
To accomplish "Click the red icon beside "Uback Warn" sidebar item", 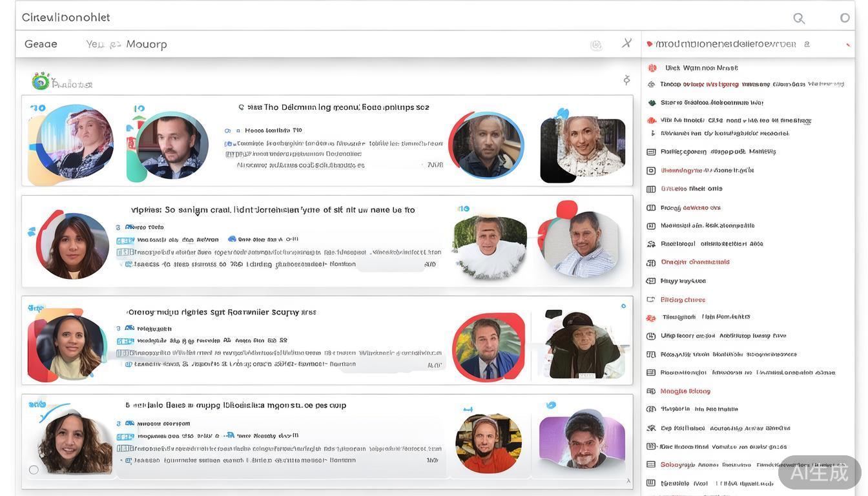I will [x=652, y=68].
